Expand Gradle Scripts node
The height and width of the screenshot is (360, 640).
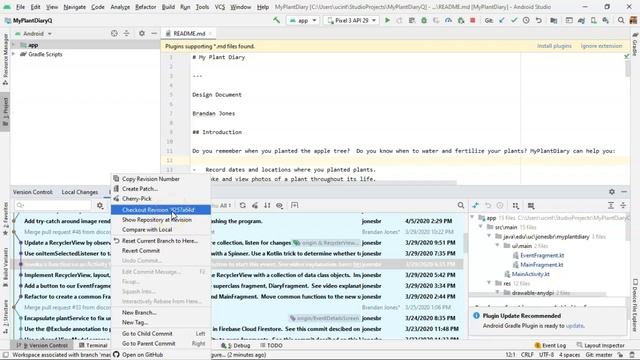tap(14, 54)
